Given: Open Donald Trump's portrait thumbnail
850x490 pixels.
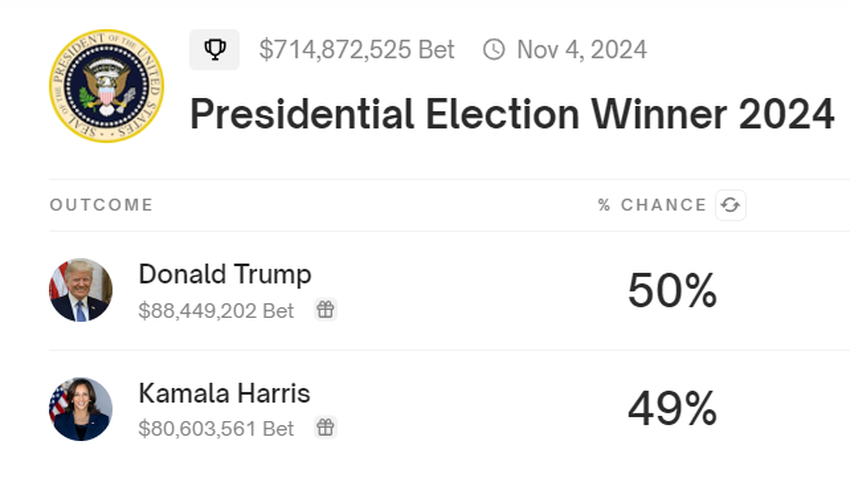Looking at the screenshot, I should [x=81, y=290].
